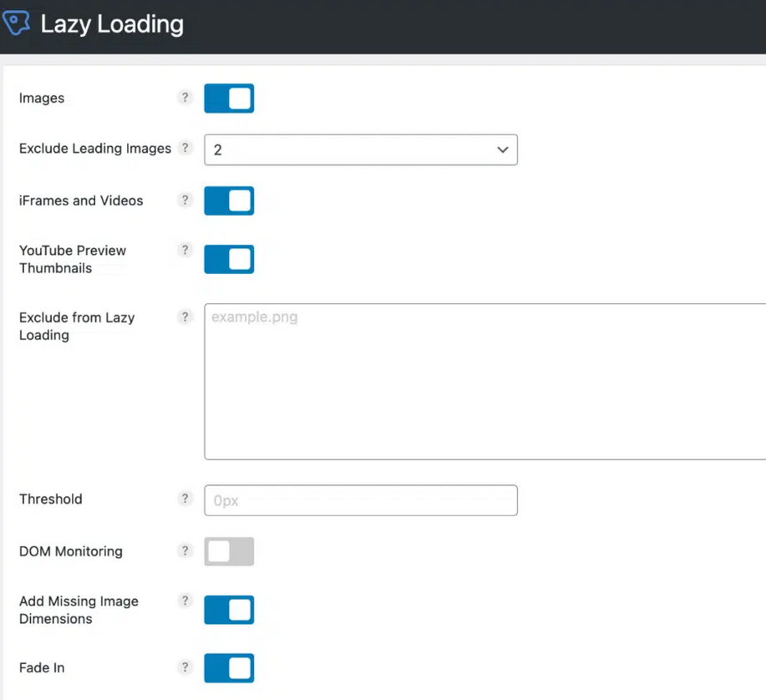
Task: Click the Lazy Loading header title
Action: click(x=111, y=23)
